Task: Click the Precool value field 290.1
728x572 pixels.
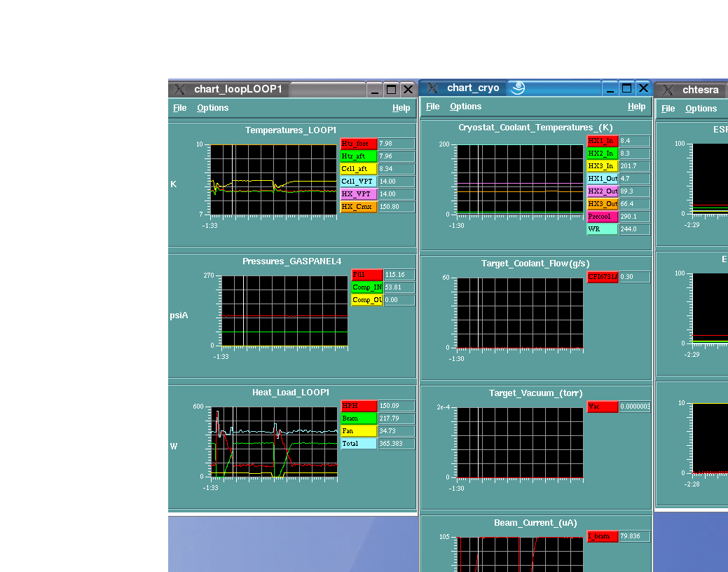Action: point(635,216)
